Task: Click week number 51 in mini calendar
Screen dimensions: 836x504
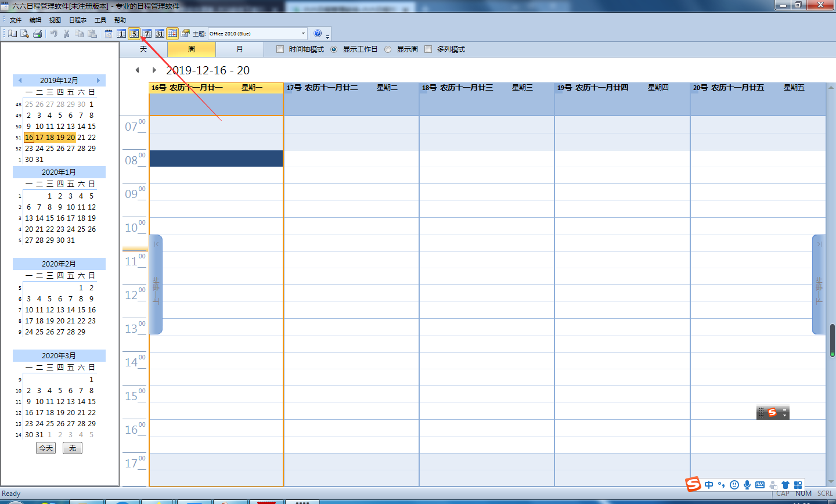Action: coord(19,138)
